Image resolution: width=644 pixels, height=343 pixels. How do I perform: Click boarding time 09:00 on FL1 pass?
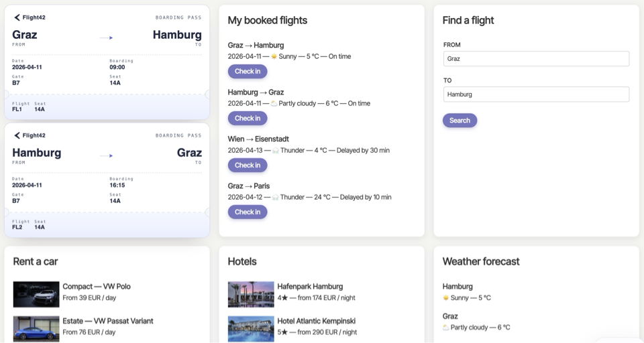(117, 67)
